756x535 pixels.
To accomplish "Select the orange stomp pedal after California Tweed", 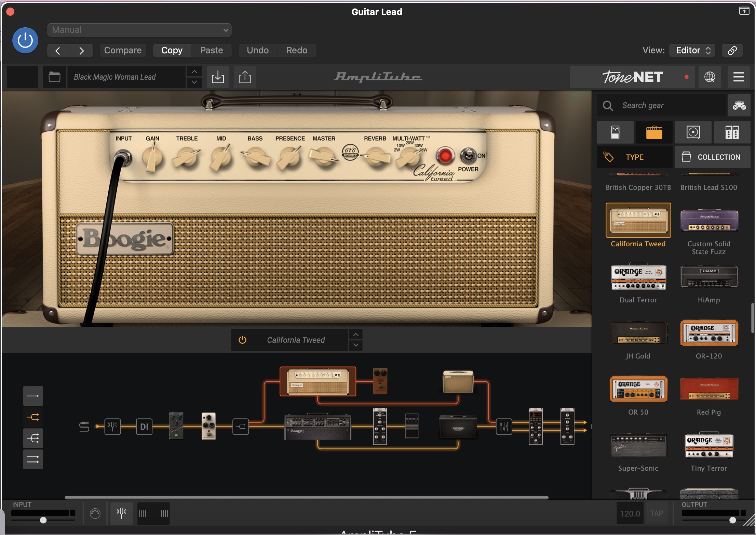I will 380,381.
